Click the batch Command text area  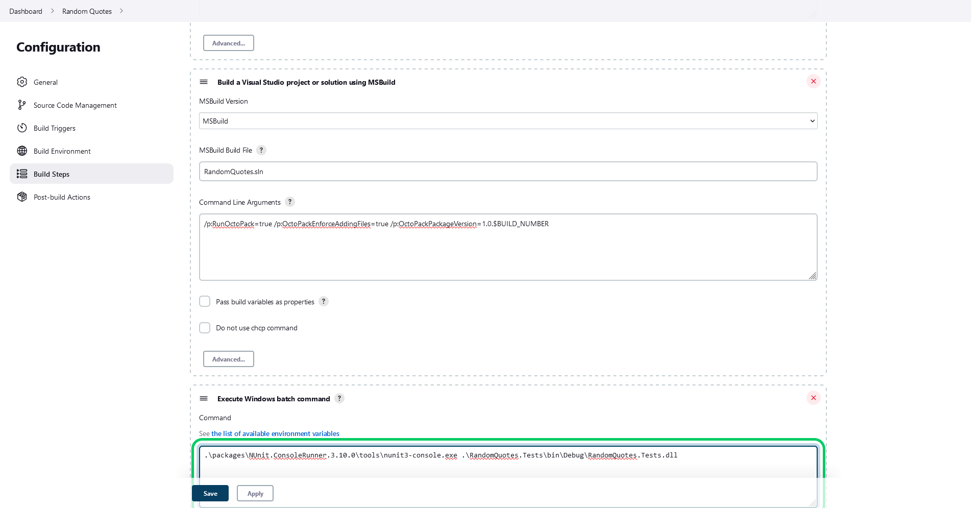[508, 476]
